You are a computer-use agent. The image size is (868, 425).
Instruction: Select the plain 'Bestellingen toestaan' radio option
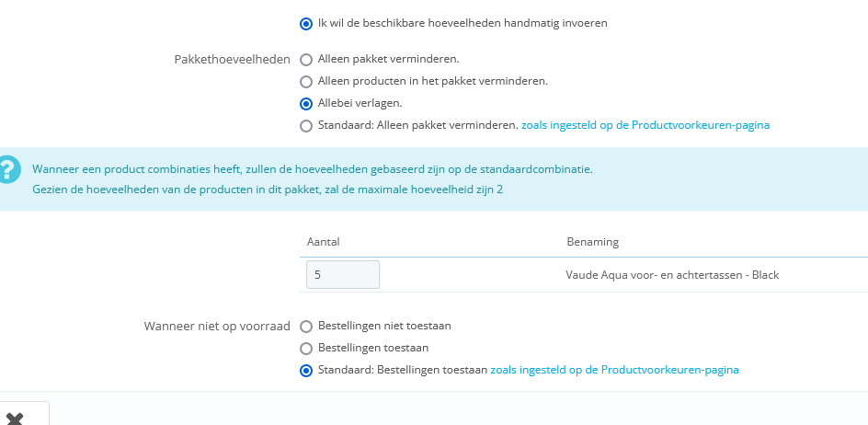tap(306, 349)
